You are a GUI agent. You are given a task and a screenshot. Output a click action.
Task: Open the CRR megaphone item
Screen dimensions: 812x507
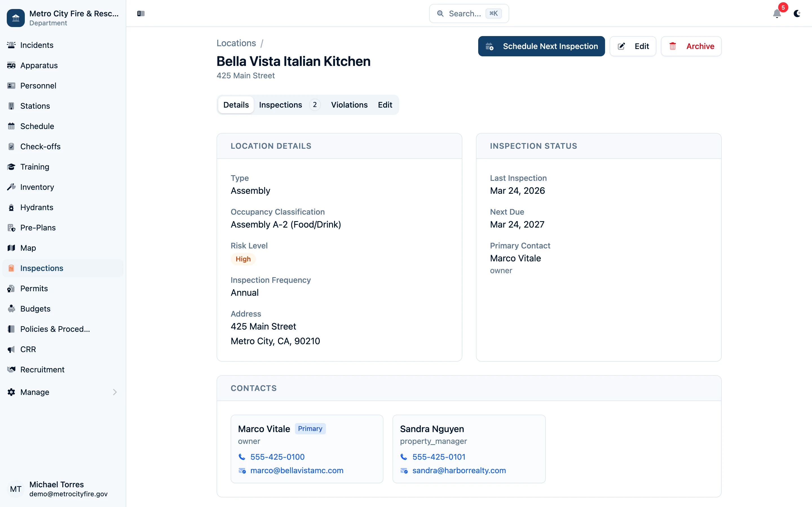(28, 349)
